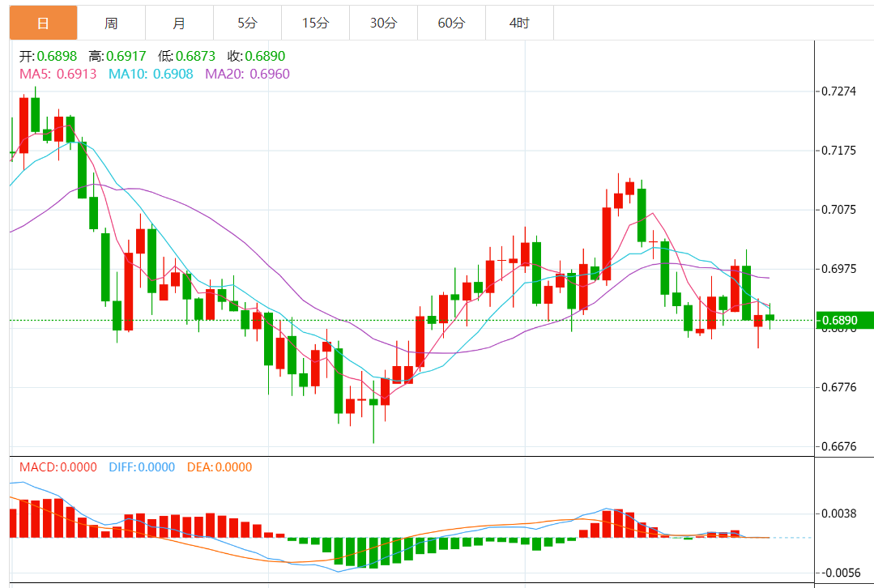Click the MACD:0.0000 indicator label

coord(58,467)
